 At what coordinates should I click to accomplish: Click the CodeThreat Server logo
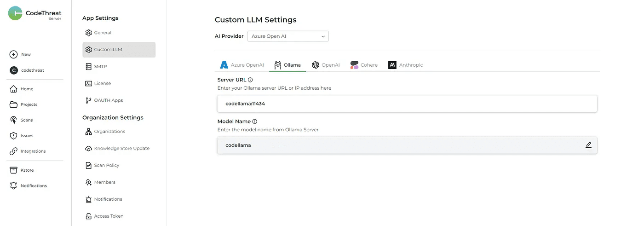click(x=34, y=14)
